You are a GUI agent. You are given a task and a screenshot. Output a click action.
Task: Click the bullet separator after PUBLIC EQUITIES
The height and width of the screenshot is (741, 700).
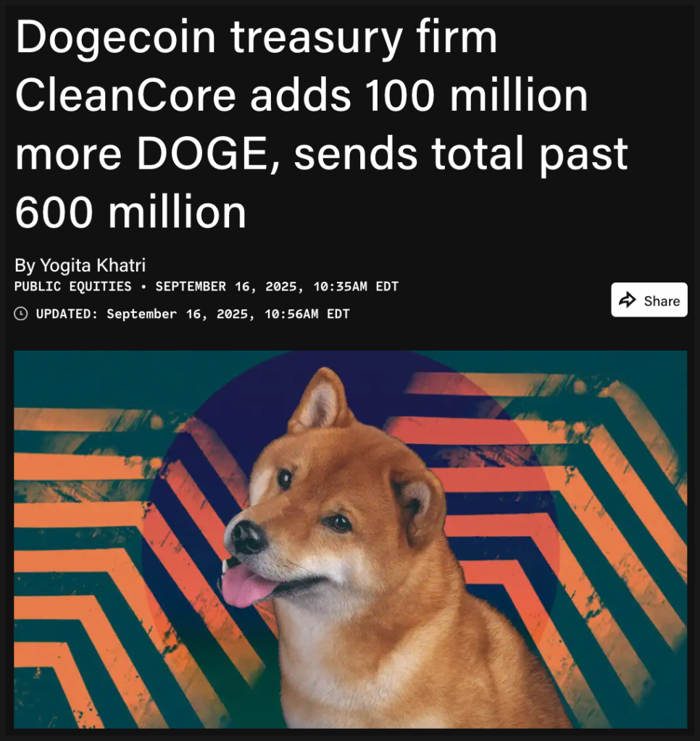pos(143,286)
